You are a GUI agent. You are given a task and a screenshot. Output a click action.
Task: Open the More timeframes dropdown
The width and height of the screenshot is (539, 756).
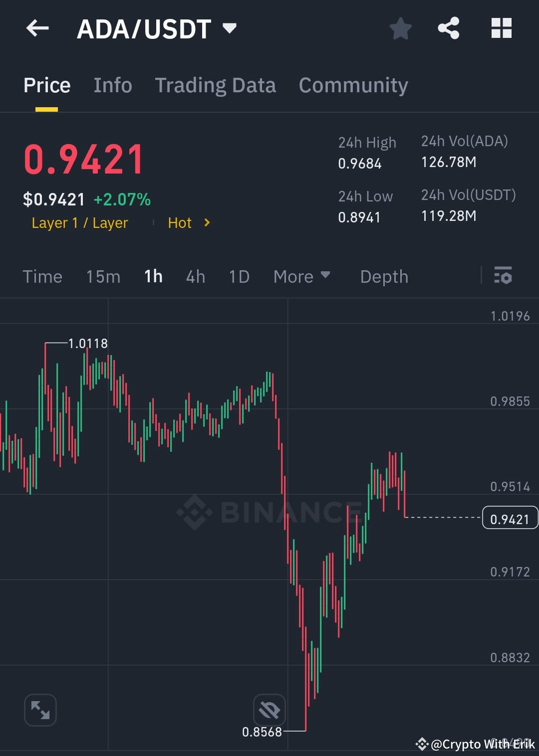[301, 276]
